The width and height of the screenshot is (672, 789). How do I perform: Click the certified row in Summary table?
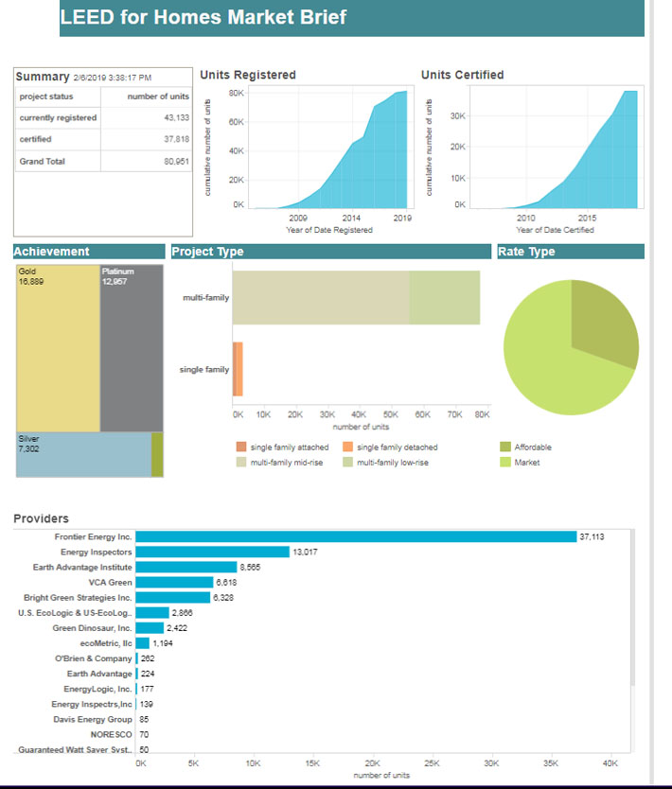click(x=104, y=139)
